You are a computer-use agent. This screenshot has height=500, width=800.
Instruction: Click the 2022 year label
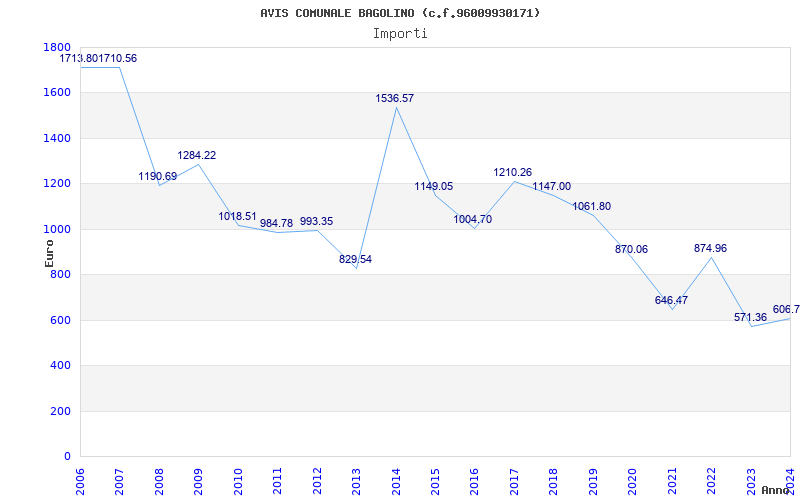711,481
